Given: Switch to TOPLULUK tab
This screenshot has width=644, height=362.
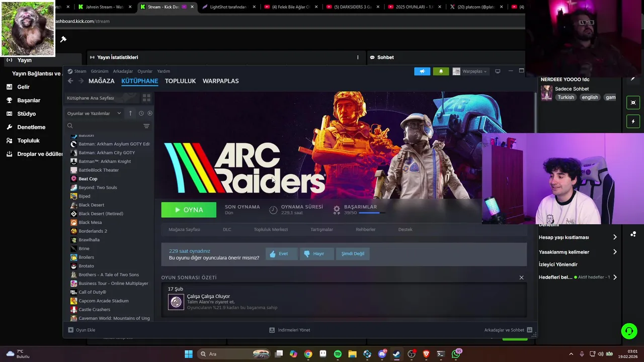Looking at the screenshot, I should coord(180,81).
